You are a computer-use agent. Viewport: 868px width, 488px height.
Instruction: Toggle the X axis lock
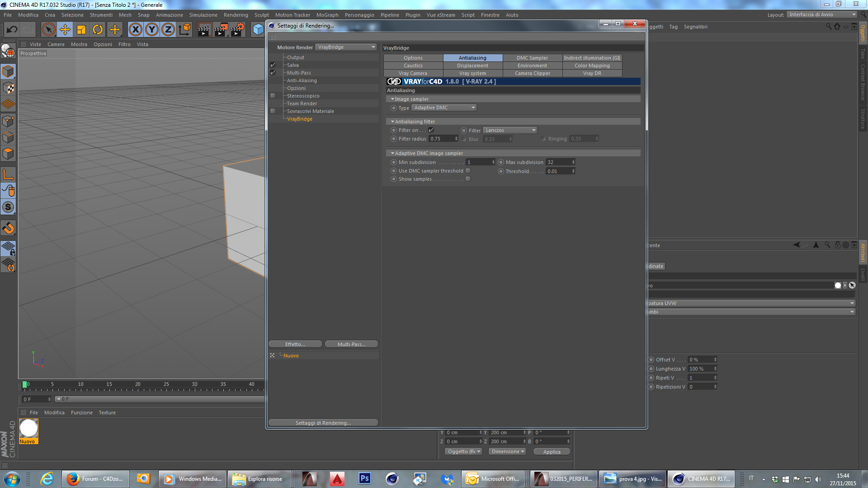pyautogui.click(x=135, y=30)
